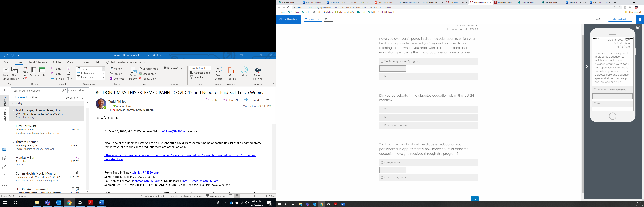Open Address Book in Find group
This screenshot has height=207, width=644.
(200, 73)
